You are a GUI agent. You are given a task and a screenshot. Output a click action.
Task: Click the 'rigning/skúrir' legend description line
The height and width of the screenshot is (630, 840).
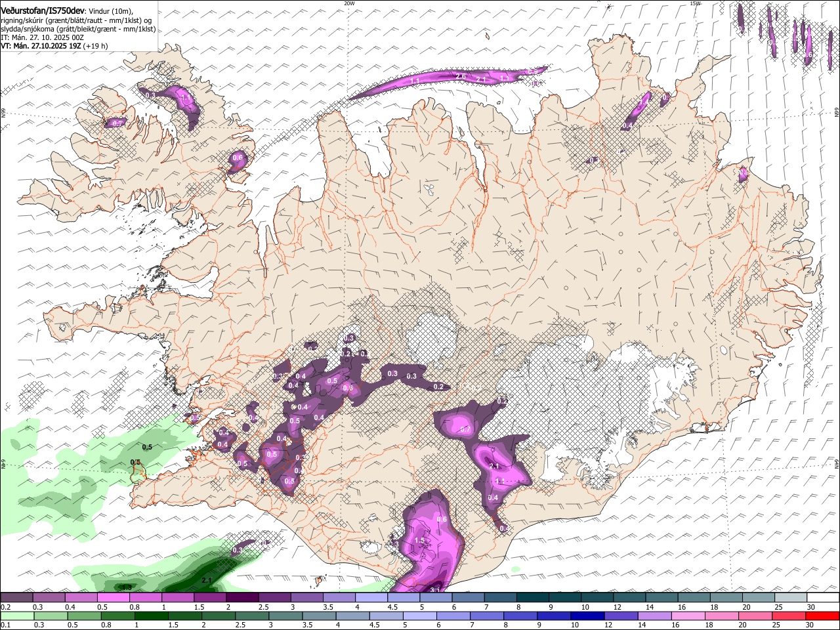point(77,20)
